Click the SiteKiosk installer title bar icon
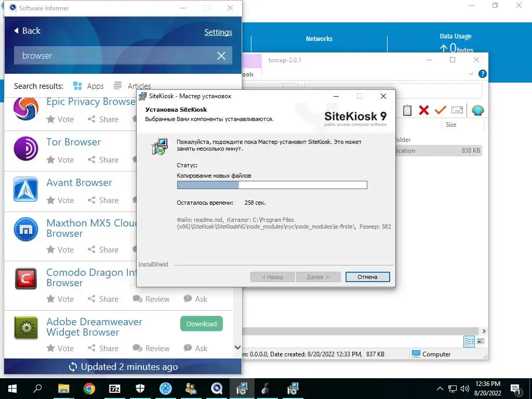The image size is (532, 399). (x=142, y=96)
